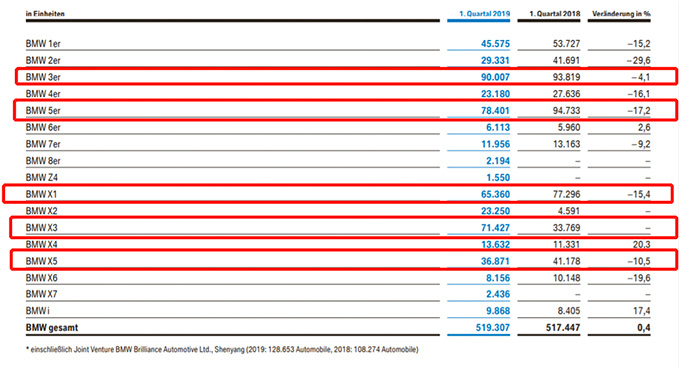The height and width of the screenshot is (368, 680).
Task: Click the BMW X5 row label
Action: point(42,261)
